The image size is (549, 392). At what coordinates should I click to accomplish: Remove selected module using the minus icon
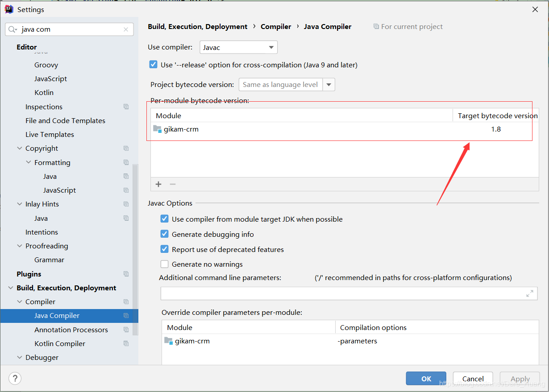[172, 184]
